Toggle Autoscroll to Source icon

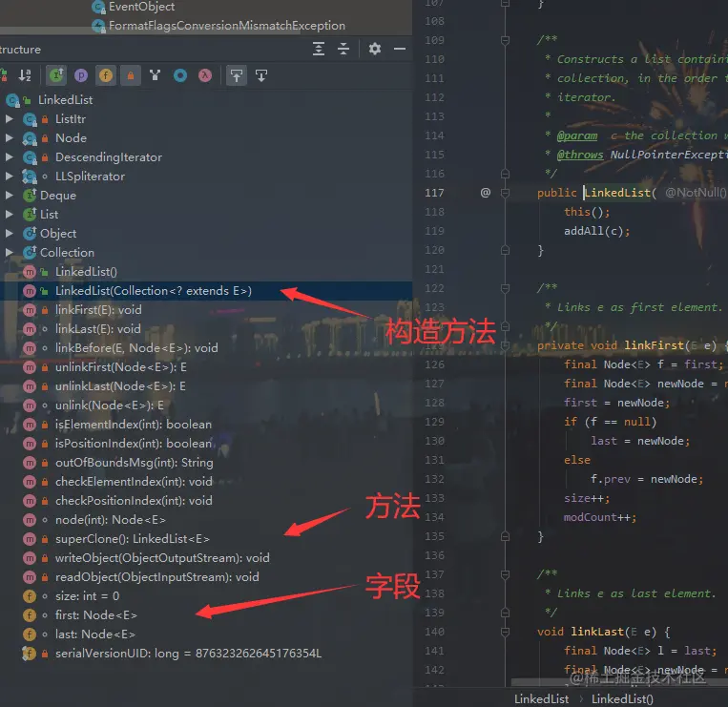click(x=237, y=75)
